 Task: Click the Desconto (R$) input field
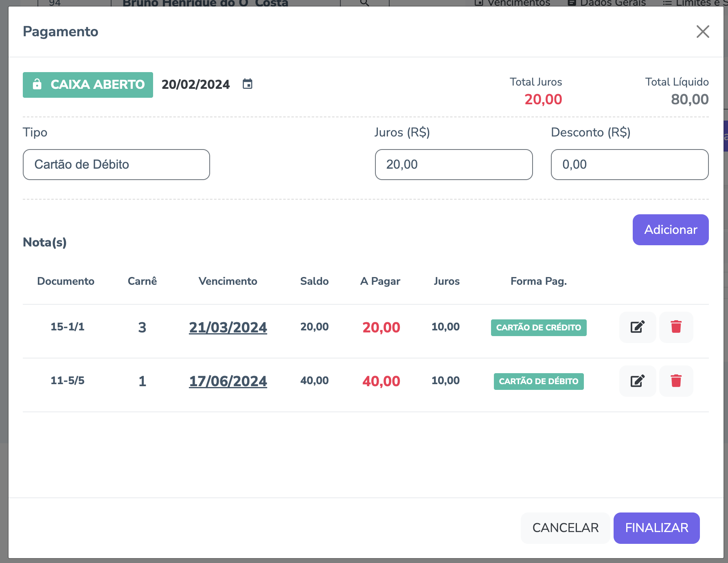pyautogui.click(x=629, y=165)
